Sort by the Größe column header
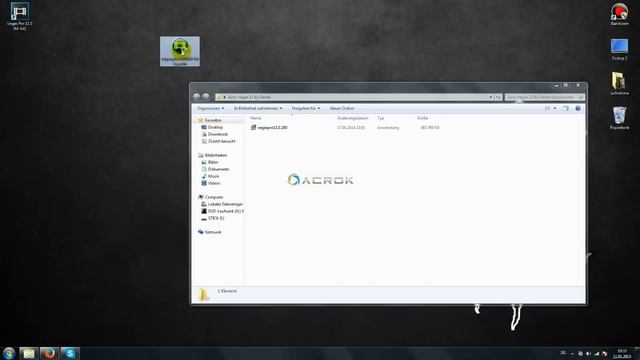Image resolution: width=640 pixels, height=360 pixels. pos(422,118)
